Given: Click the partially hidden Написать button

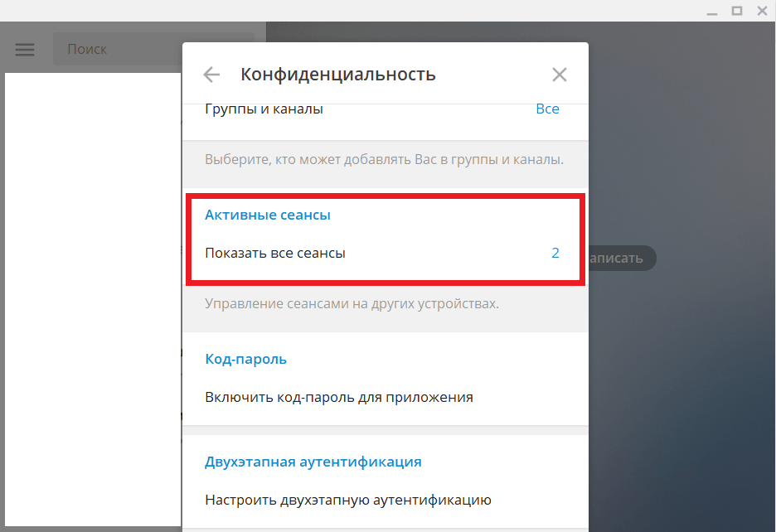Looking at the screenshot, I should (x=622, y=258).
